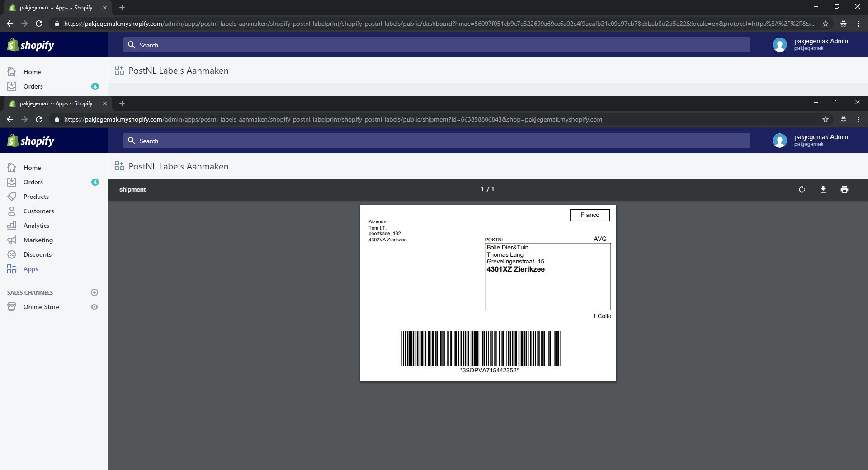
Task: Click postcode text 4301XZ Zierikzee
Action: pyautogui.click(x=515, y=269)
